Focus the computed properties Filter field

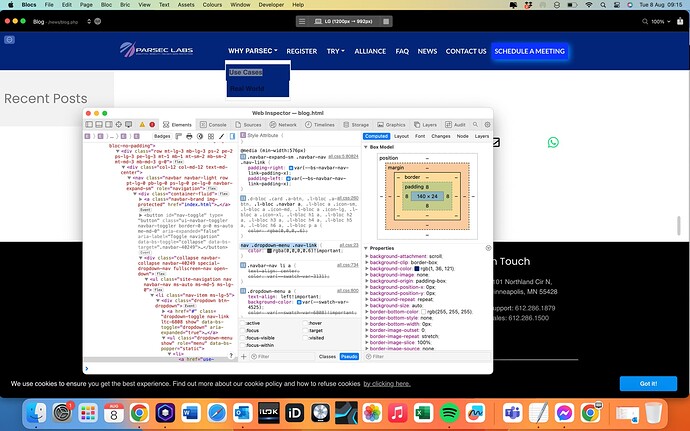tap(427, 357)
